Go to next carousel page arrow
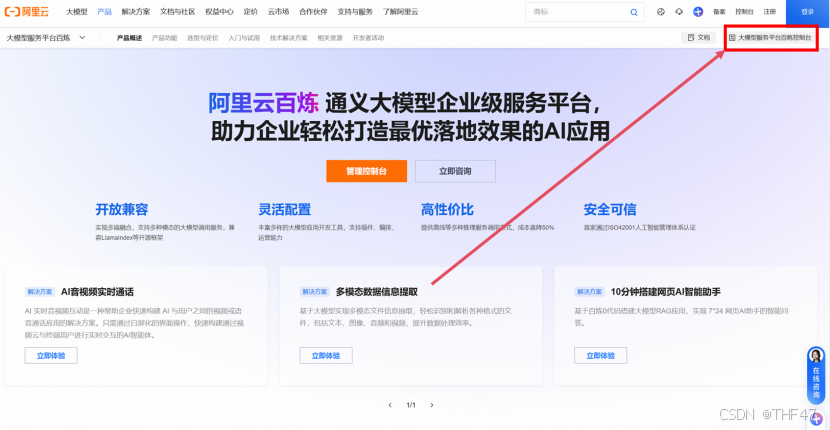This screenshot has height=430, width=830. [x=432, y=405]
